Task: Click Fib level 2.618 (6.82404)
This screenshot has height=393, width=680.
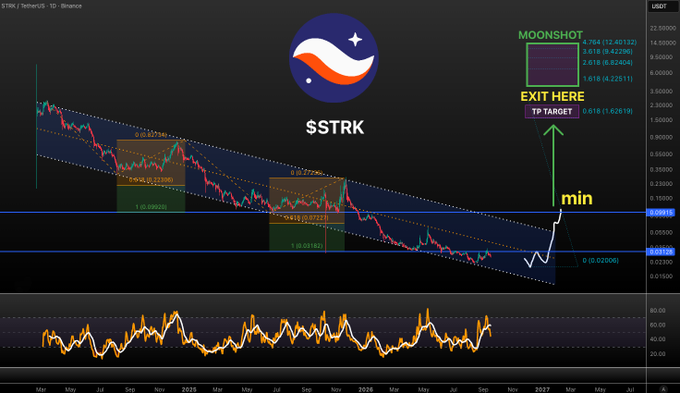Action: tap(607, 62)
